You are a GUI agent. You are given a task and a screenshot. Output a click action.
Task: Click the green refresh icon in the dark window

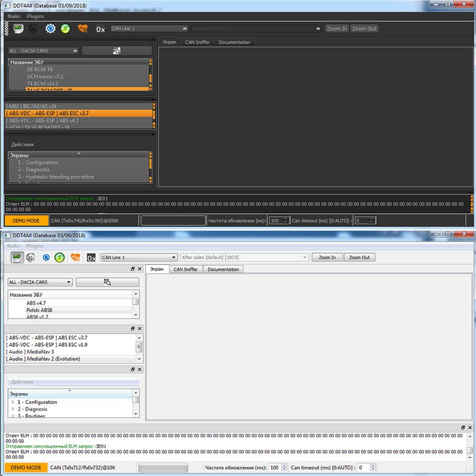(x=65, y=29)
